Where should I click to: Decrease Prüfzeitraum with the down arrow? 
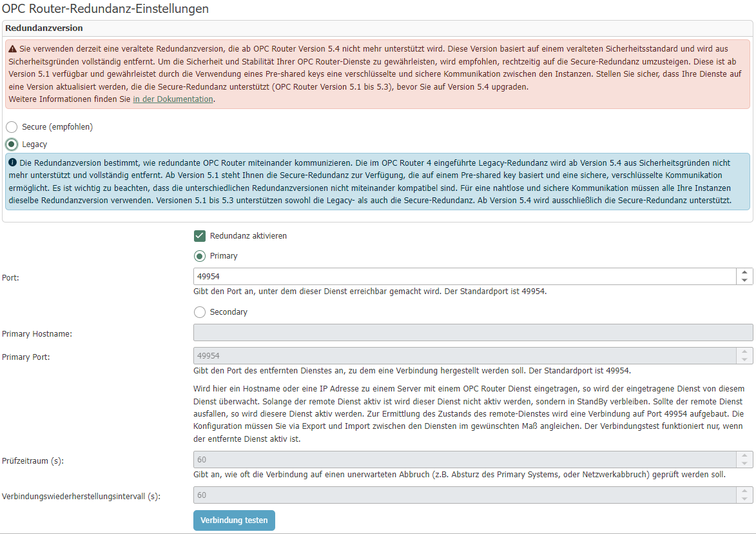pos(744,464)
